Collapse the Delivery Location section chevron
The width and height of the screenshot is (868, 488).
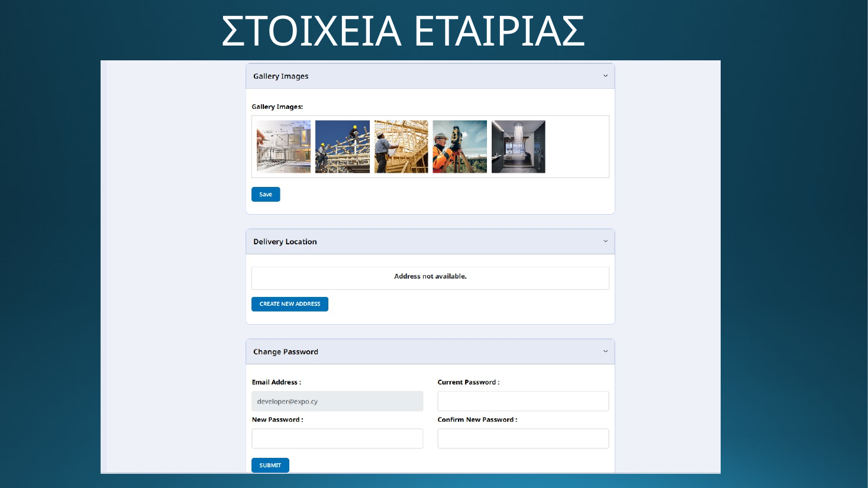pos(605,241)
